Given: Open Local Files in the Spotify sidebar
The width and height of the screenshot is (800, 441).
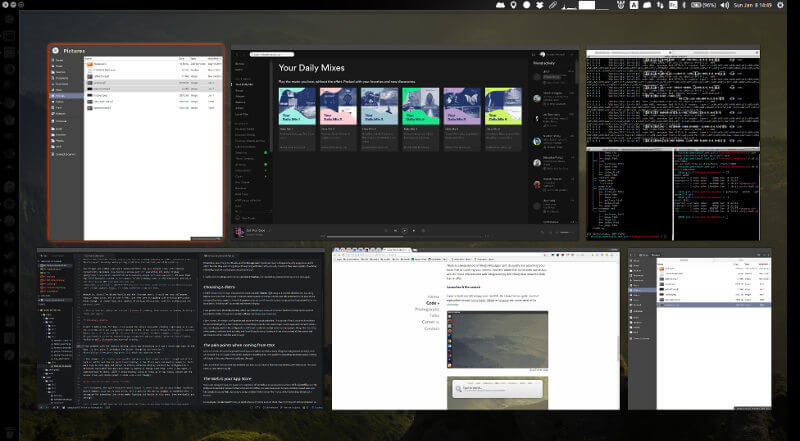Looking at the screenshot, I should tap(242, 114).
